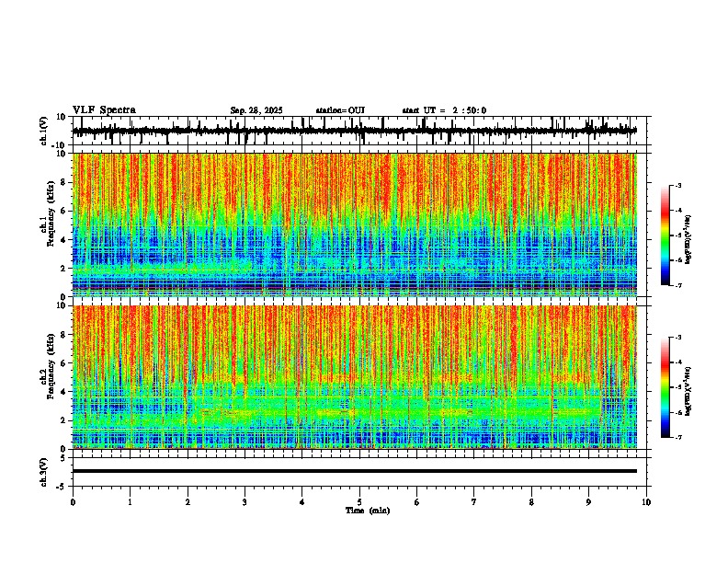The height and width of the screenshot is (563, 728).
Task: Click the "Time (min)" x-axis label
Action: point(368,511)
